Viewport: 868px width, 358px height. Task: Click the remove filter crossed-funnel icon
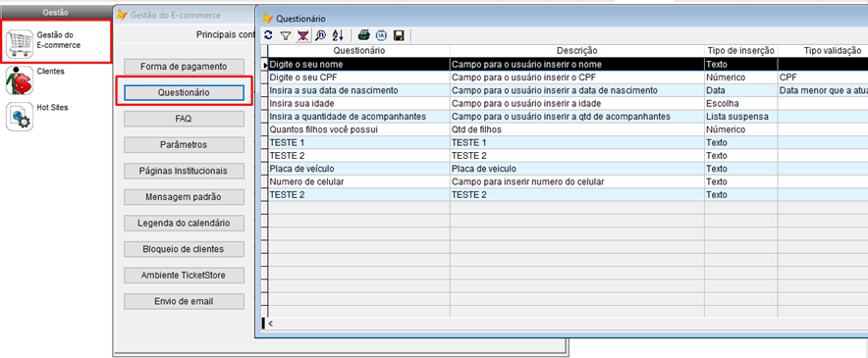click(302, 35)
